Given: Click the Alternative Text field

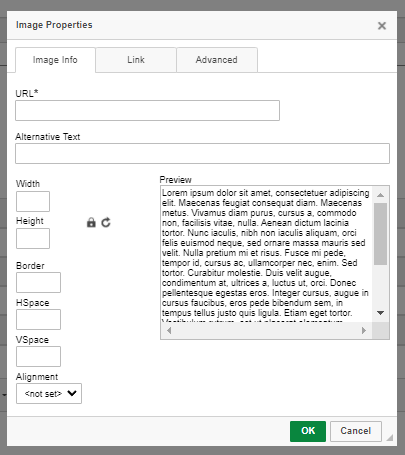Looking at the screenshot, I should [x=202, y=153].
